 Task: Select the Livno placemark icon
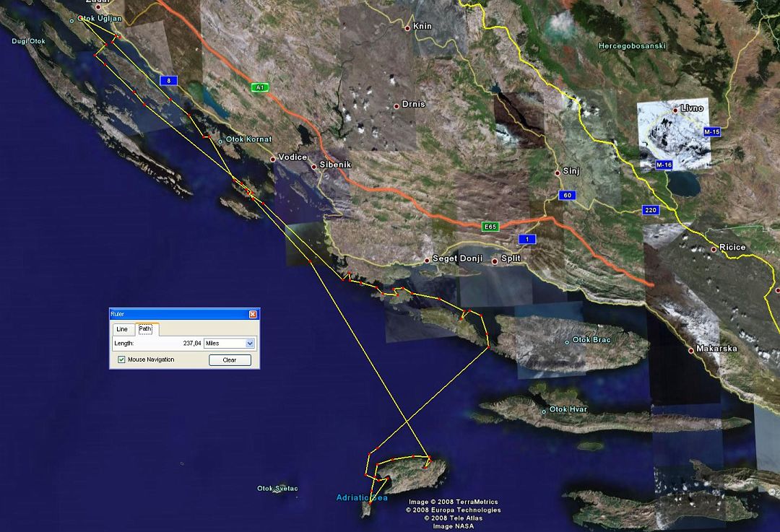[675, 110]
